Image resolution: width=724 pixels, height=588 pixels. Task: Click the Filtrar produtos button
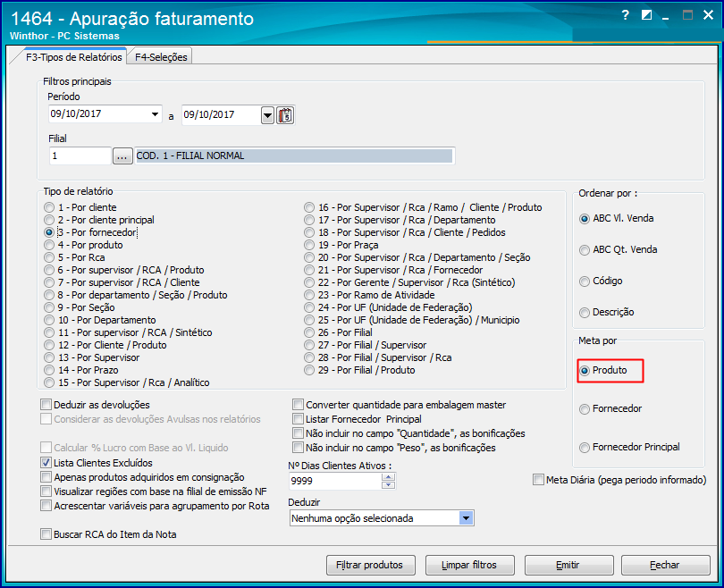pos(370,565)
